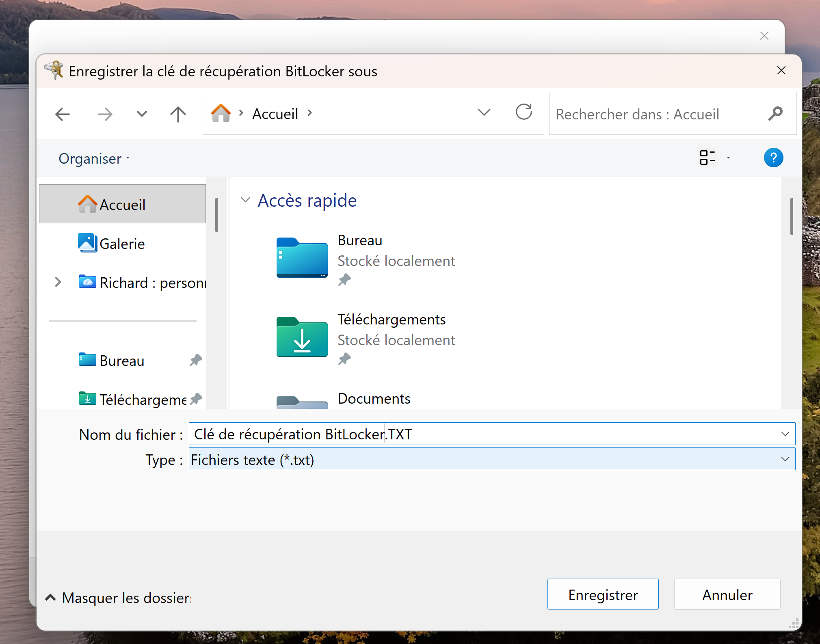Image resolution: width=820 pixels, height=644 pixels.
Task: Click the Annuler button
Action: pyautogui.click(x=727, y=594)
